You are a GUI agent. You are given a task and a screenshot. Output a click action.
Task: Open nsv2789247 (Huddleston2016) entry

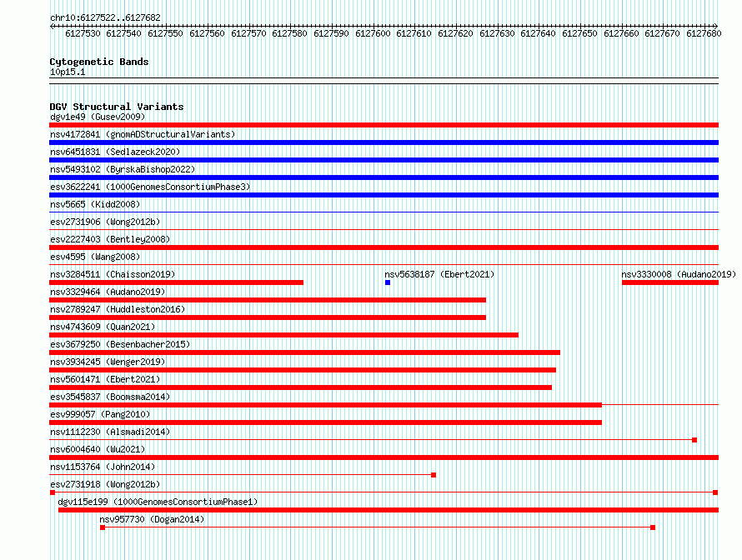(x=118, y=309)
